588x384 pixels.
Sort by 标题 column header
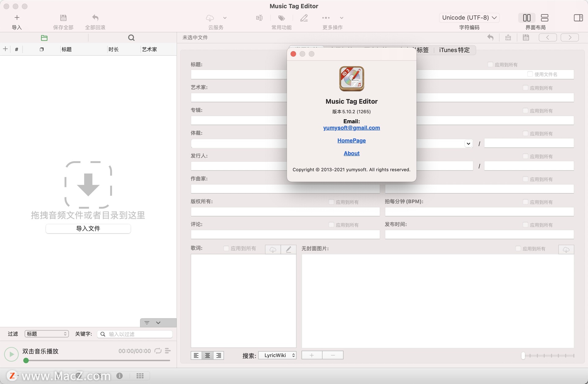tap(66, 49)
